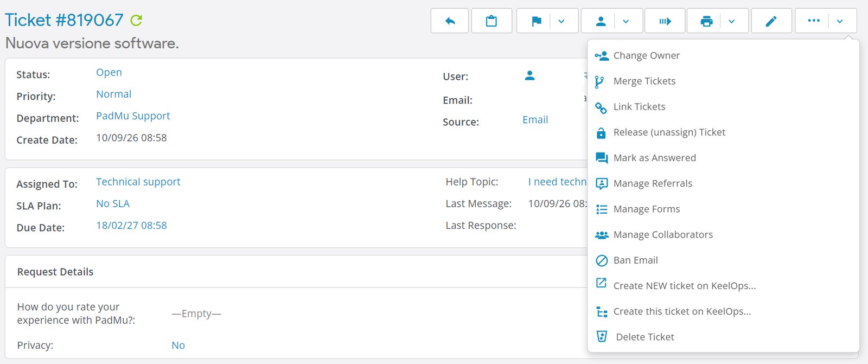The height and width of the screenshot is (364, 868).
Task: Click the external-link icon for NEW KeelOps ticket
Action: coord(601,283)
